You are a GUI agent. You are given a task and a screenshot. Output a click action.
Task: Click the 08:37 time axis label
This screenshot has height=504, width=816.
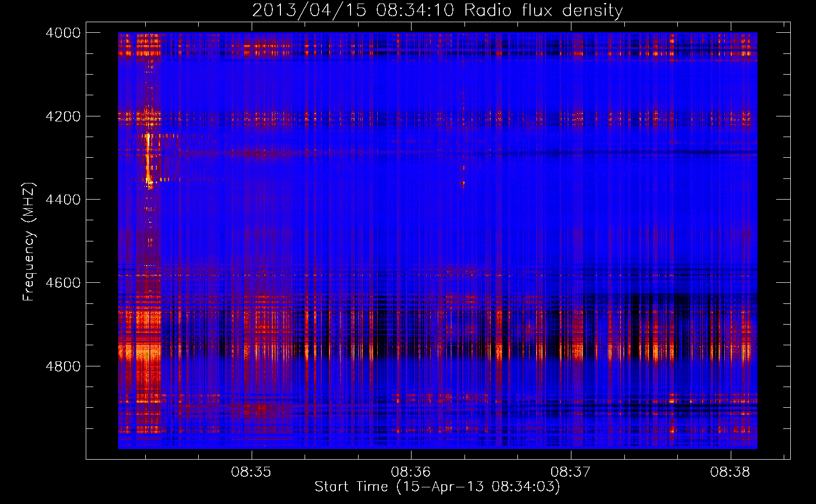tap(570, 472)
